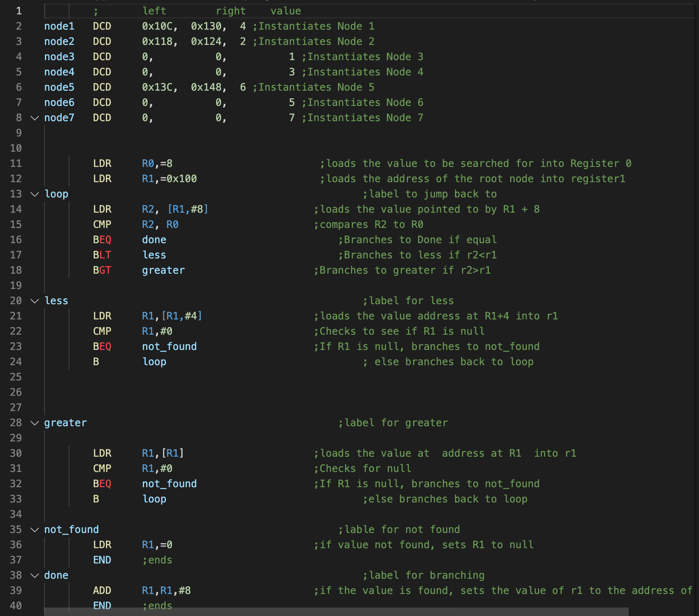The width and height of the screenshot is (699, 616).
Task: Click the value 0x130 on node1's line
Action: click(206, 26)
